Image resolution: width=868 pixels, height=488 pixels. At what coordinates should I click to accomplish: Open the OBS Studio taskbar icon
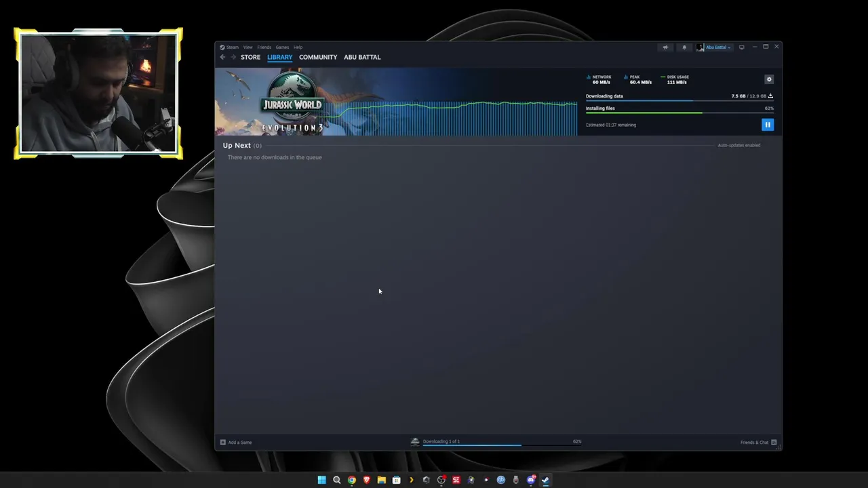[441, 480]
